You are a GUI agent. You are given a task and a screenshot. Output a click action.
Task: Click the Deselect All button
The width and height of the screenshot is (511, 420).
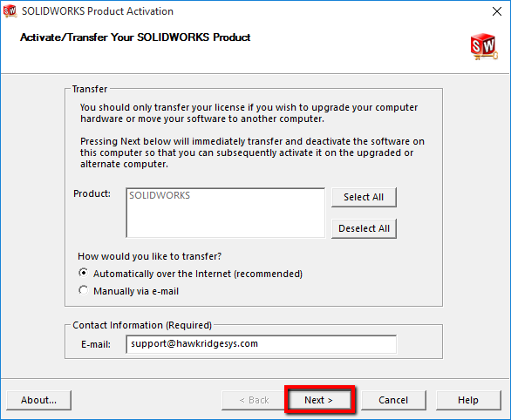pyautogui.click(x=364, y=228)
